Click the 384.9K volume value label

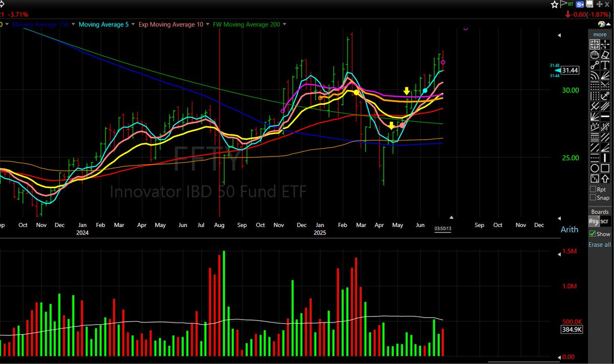[x=572, y=330]
